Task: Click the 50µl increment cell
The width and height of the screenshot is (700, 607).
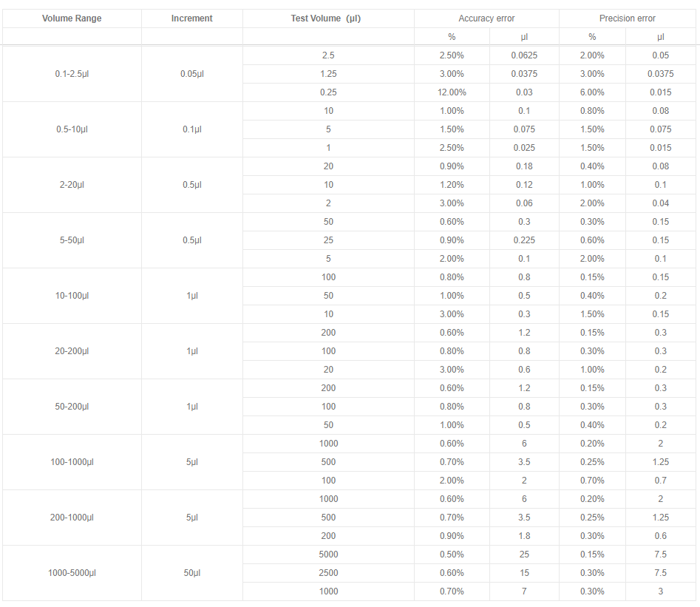Action: [x=192, y=572]
